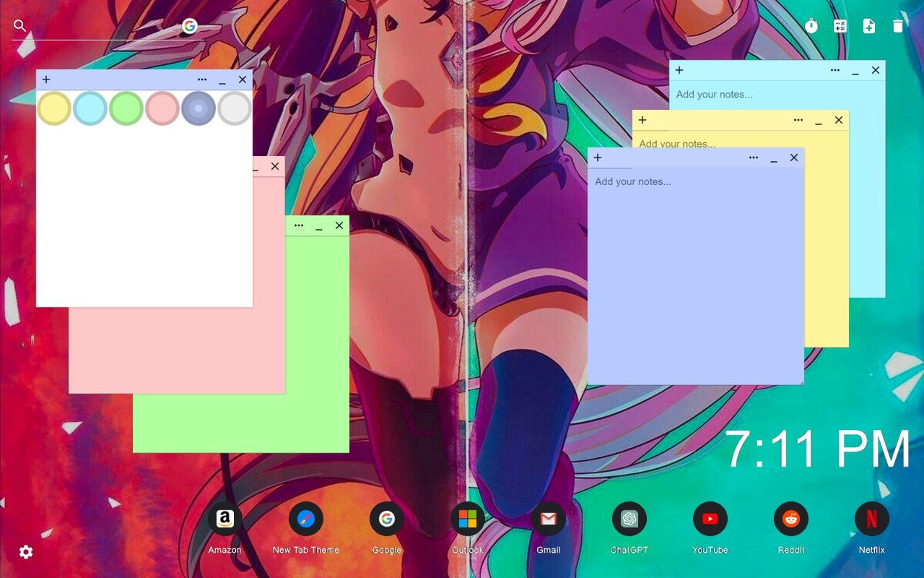Viewport: 924px width, 578px height.
Task: Open the ChatGPT shortcut
Action: click(x=629, y=519)
